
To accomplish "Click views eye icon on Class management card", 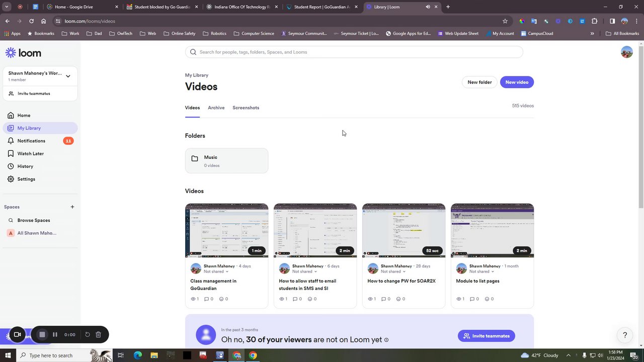I will pyautogui.click(x=193, y=299).
